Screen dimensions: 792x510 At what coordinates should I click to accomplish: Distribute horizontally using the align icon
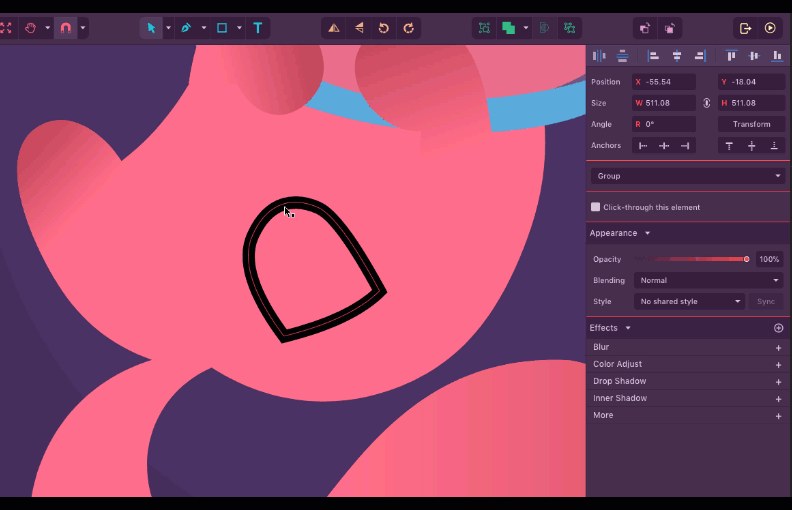pyautogui.click(x=599, y=56)
